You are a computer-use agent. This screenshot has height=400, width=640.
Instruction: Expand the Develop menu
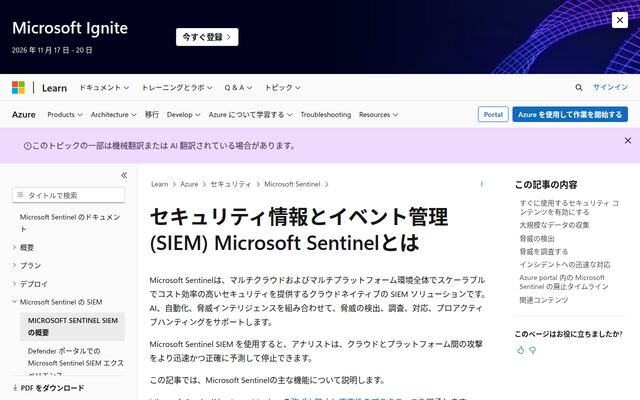coord(183,114)
